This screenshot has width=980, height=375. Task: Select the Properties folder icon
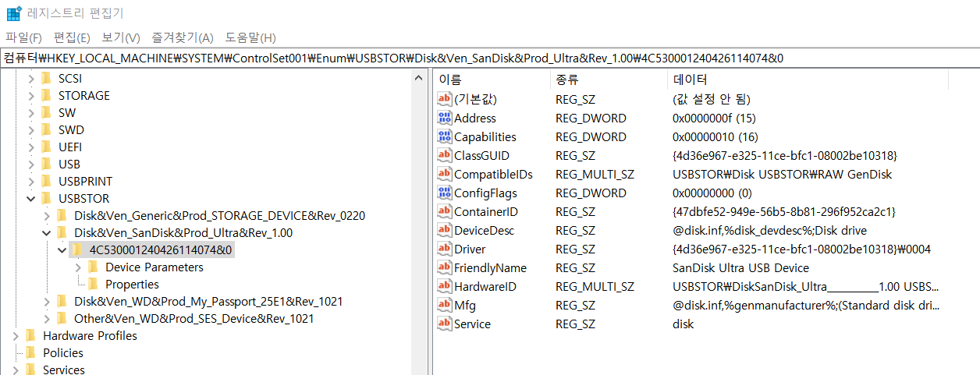[x=92, y=285]
